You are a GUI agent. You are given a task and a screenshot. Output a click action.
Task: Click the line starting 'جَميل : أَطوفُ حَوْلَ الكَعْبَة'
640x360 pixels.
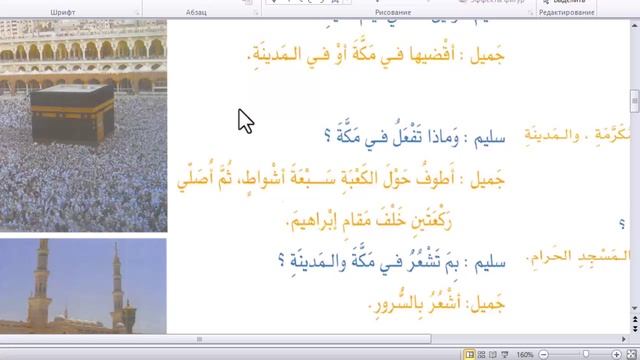[341, 179]
